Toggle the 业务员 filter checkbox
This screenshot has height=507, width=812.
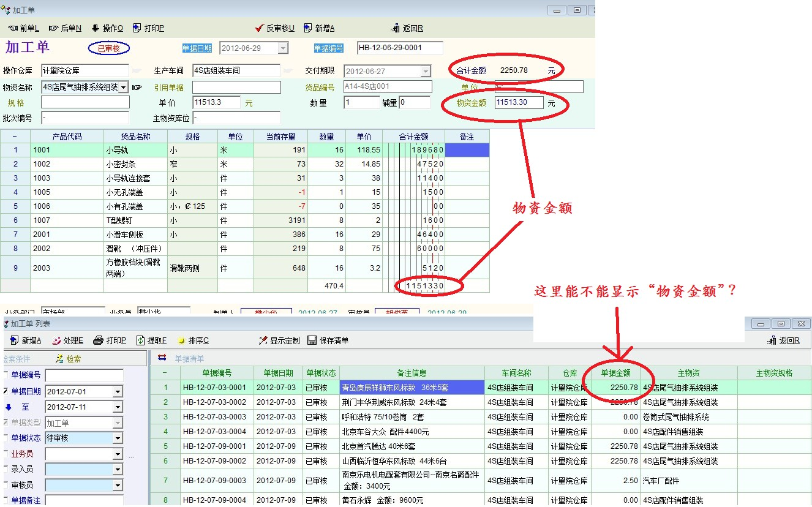pyautogui.click(x=6, y=454)
